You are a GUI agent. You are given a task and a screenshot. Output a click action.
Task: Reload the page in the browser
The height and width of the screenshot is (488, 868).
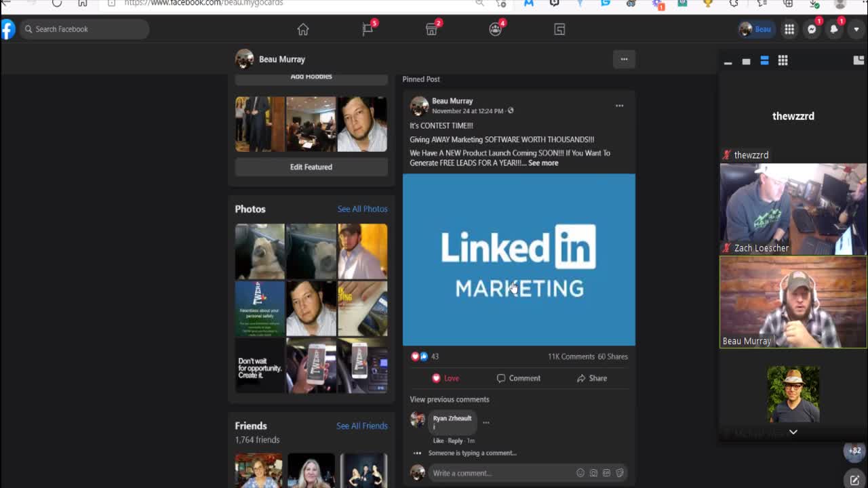point(57,3)
